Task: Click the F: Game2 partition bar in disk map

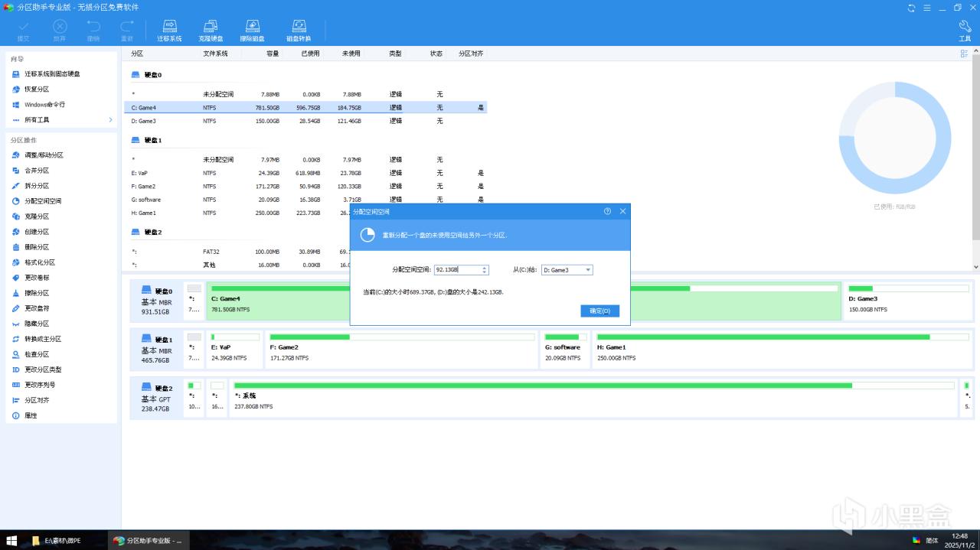Action: (401, 347)
